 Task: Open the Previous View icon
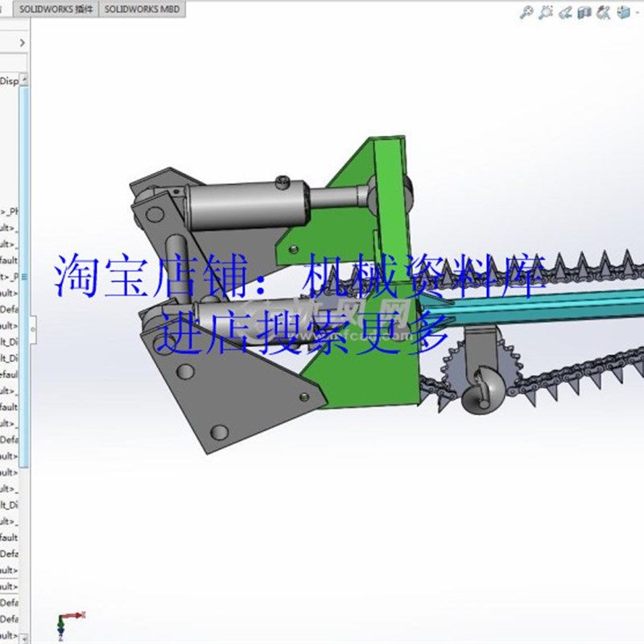566,12
